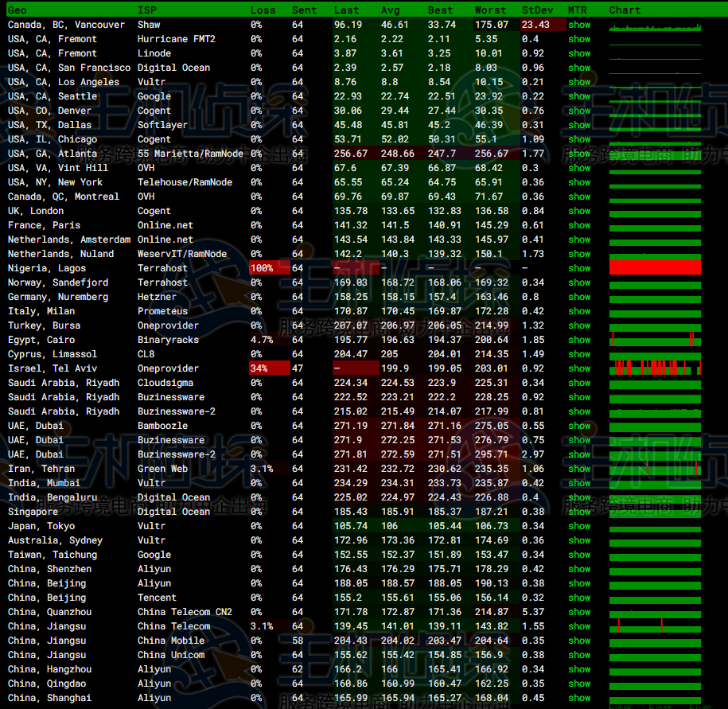728x709 pixels.
Task: Select the StDev column header
Action: tap(539, 10)
